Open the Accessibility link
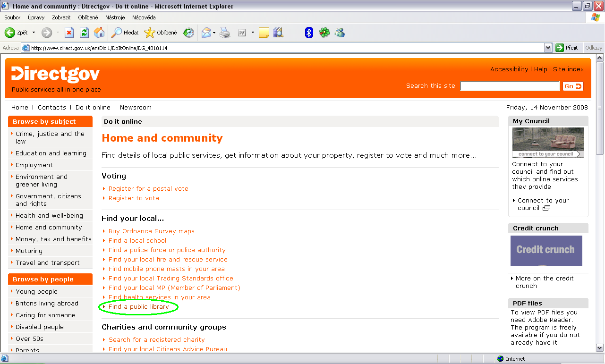Image resolution: width=605 pixels, height=364 pixels. [x=509, y=69]
